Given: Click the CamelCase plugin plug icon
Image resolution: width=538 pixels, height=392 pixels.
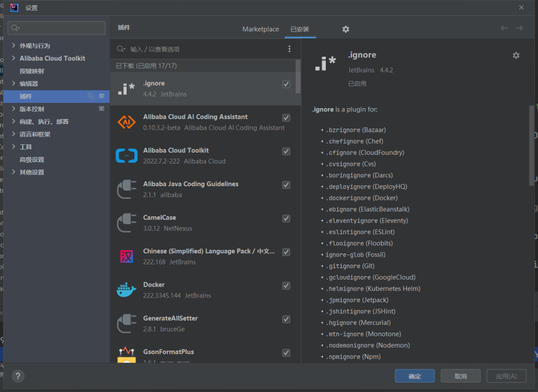Looking at the screenshot, I should pyautogui.click(x=126, y=223).
